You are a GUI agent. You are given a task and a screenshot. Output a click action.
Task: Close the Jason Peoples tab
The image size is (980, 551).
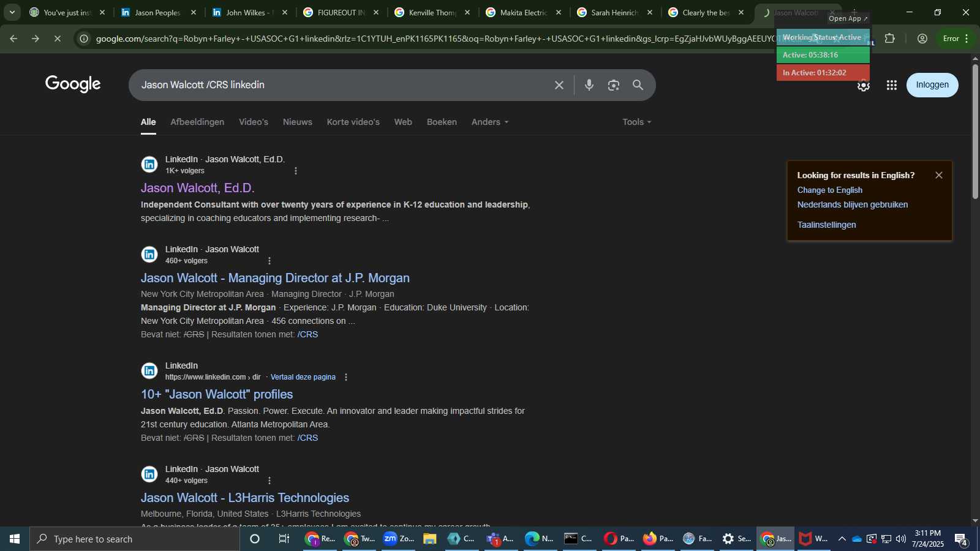(x=194, y=12)
